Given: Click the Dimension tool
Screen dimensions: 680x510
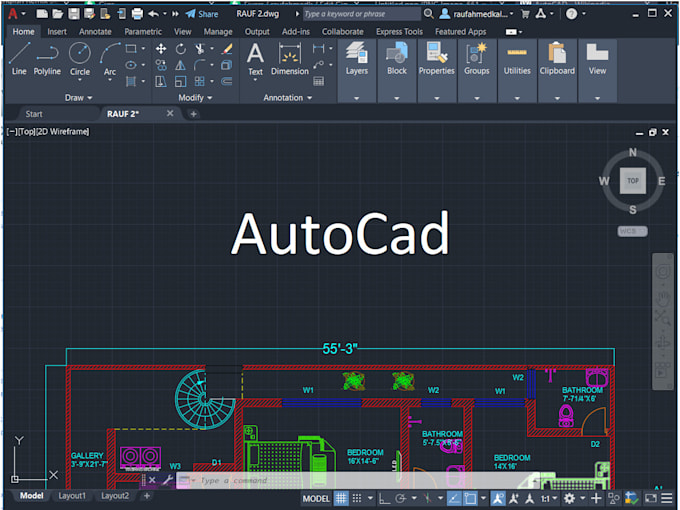Looking at the screenshot, I should pos(290,59).
